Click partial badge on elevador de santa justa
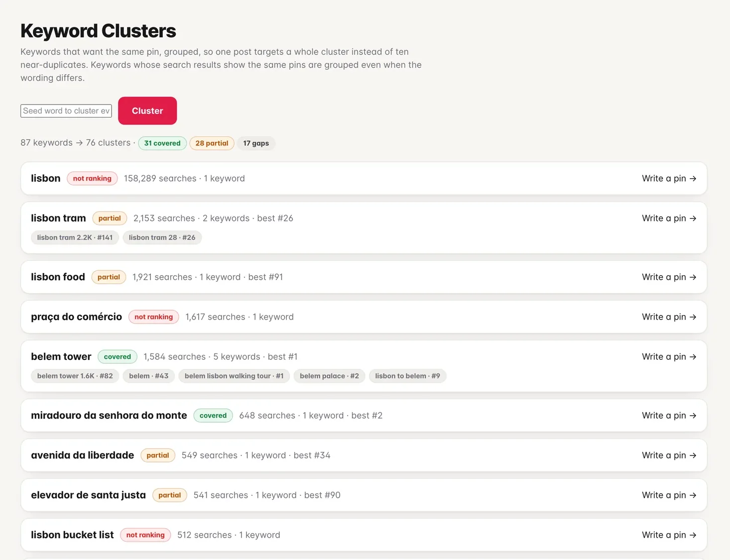The width and height of the screenshot is (730, 560). 169,495
